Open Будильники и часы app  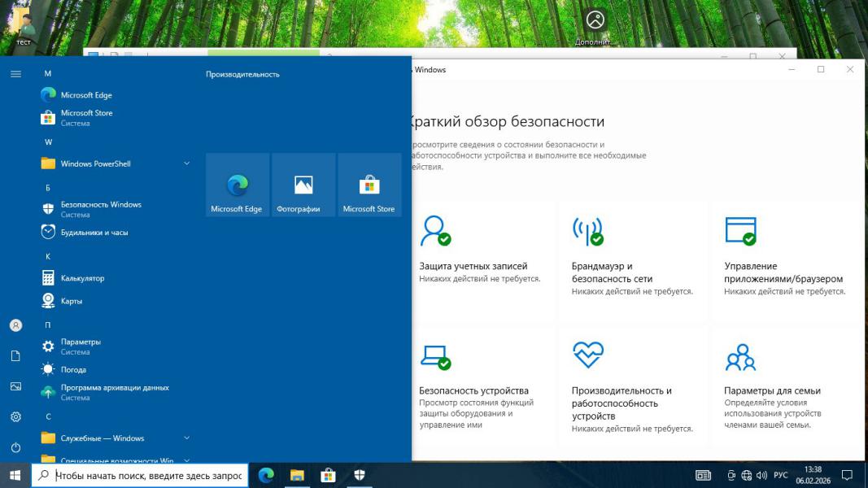[94, 233]
